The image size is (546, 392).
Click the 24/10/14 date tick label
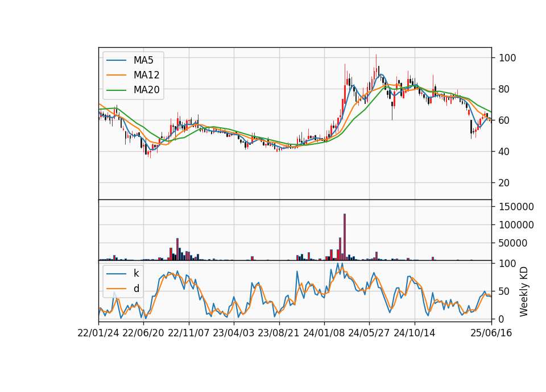(415, 333)
